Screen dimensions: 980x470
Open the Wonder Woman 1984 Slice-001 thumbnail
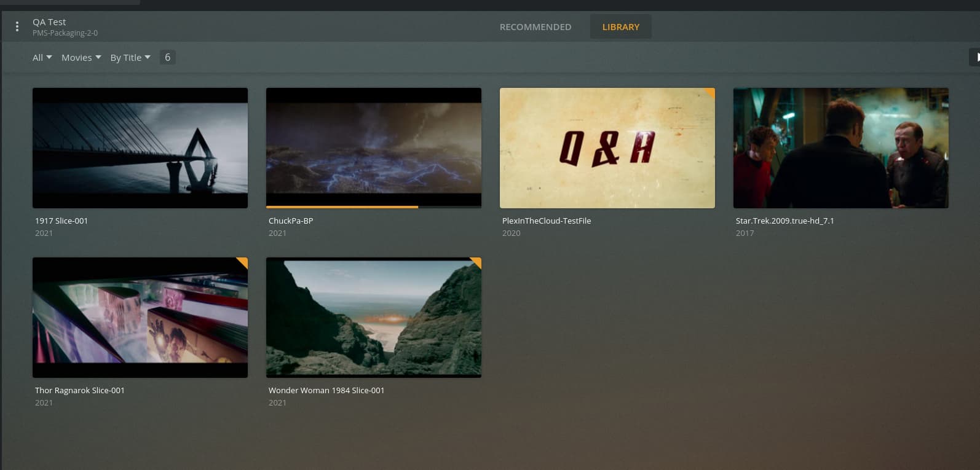pos(374,318)
